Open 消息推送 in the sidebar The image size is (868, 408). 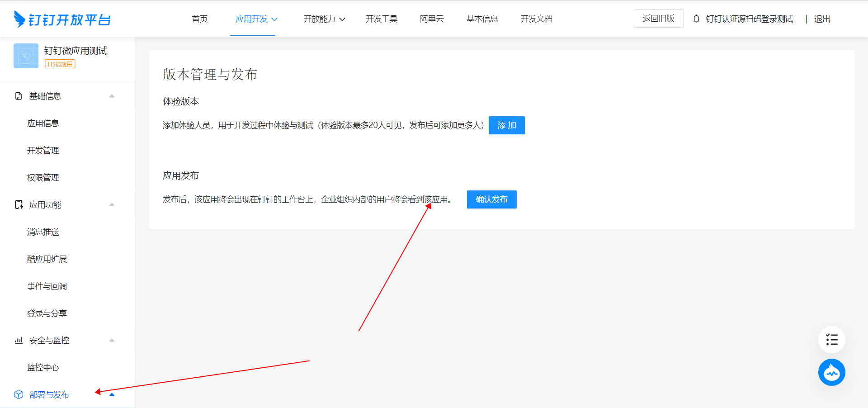(43, 232)
